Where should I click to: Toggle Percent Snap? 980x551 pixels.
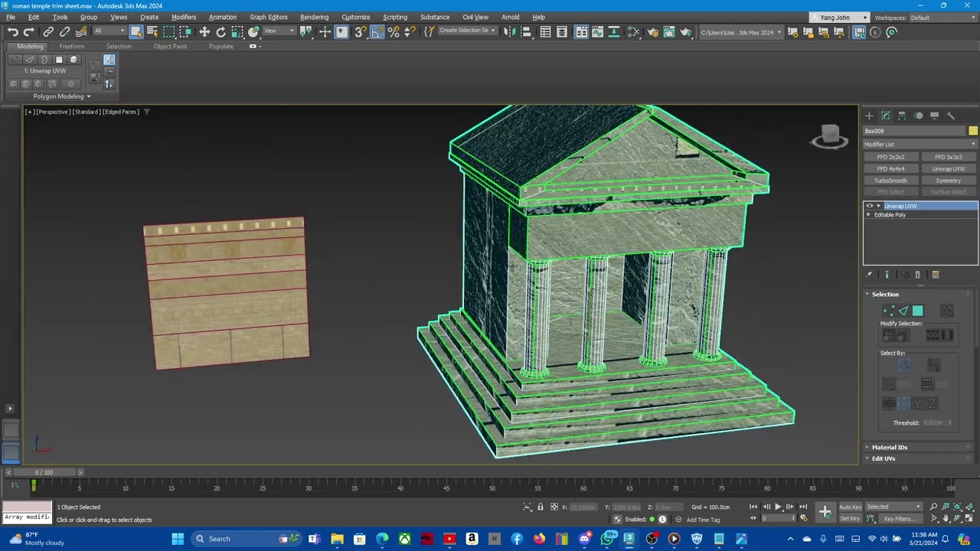(394, 31)
